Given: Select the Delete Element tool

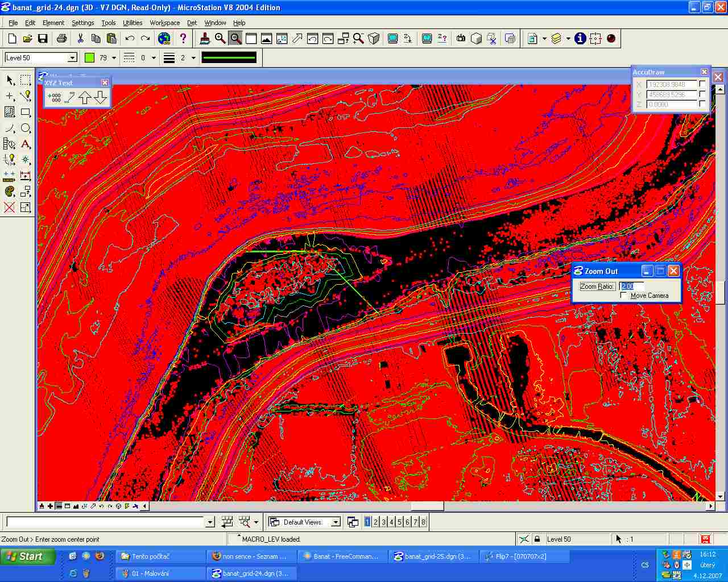Looking at the screenshot, I should [x=10, y=207].
